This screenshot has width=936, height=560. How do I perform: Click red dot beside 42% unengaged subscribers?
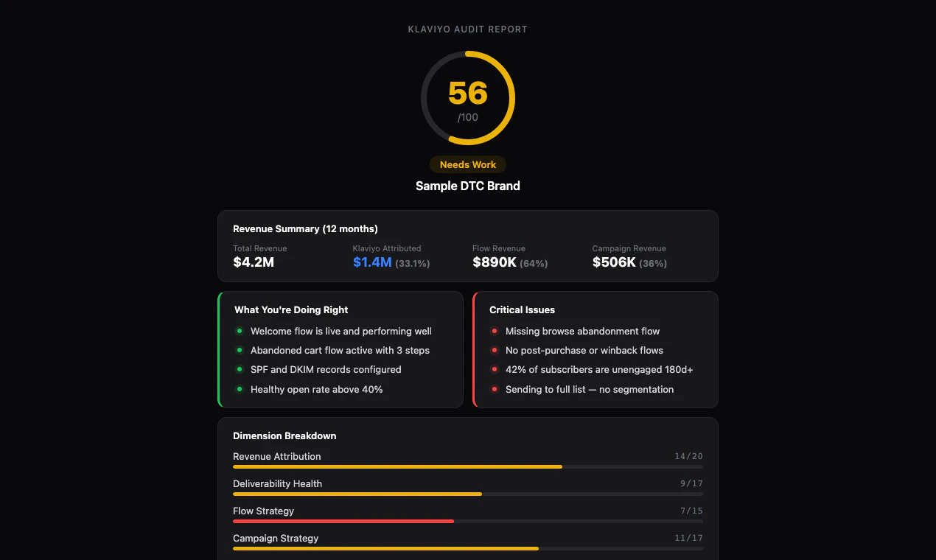click(495, 370)
